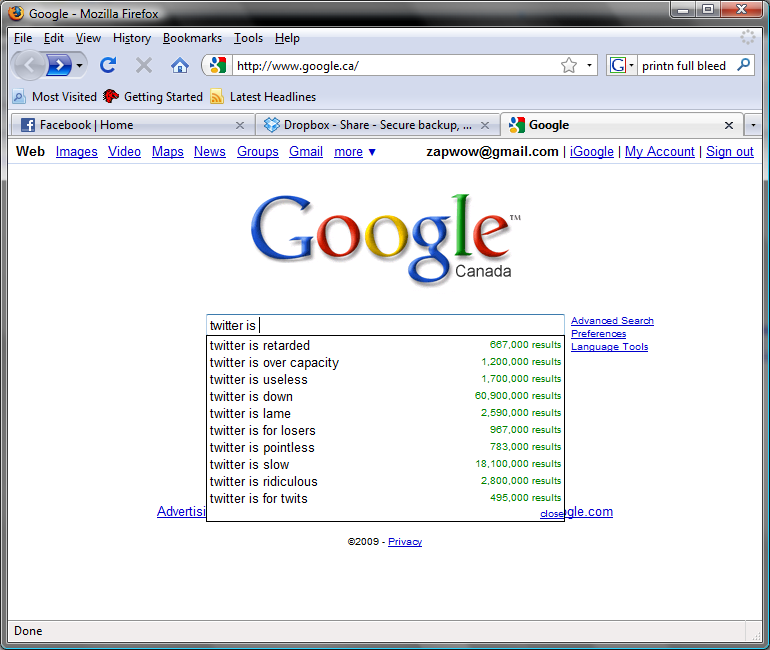
Task: Click the search magnifier icon
Action: 743,65
